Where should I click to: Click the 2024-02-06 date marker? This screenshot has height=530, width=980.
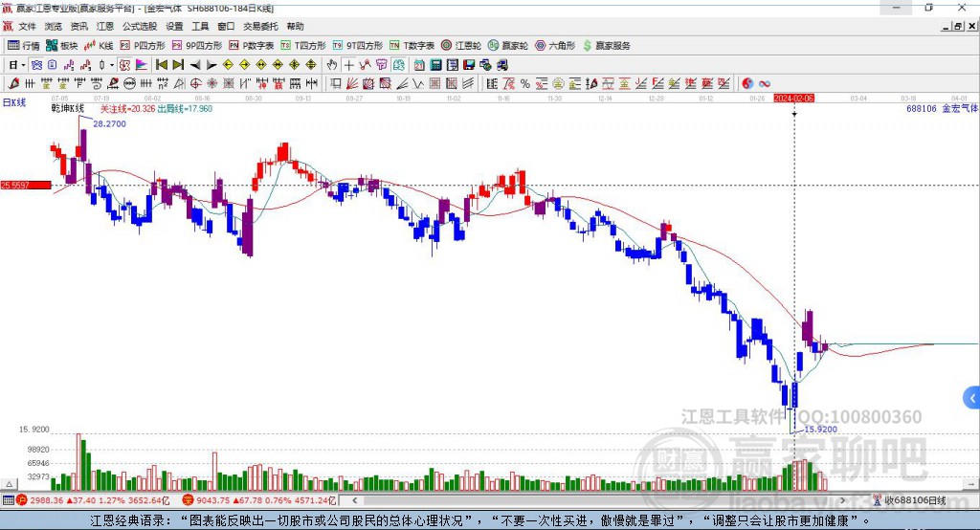click(x=793, y=99)
